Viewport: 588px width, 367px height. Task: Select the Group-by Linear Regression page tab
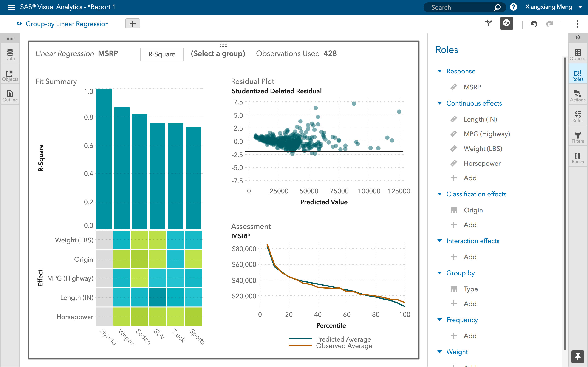click(67, 24)
